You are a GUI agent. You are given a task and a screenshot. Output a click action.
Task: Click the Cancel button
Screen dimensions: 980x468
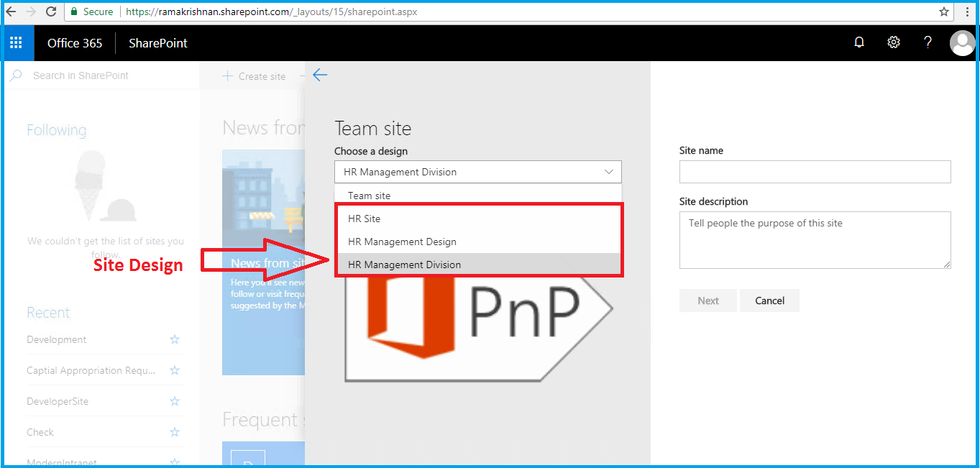coord(769,300)
